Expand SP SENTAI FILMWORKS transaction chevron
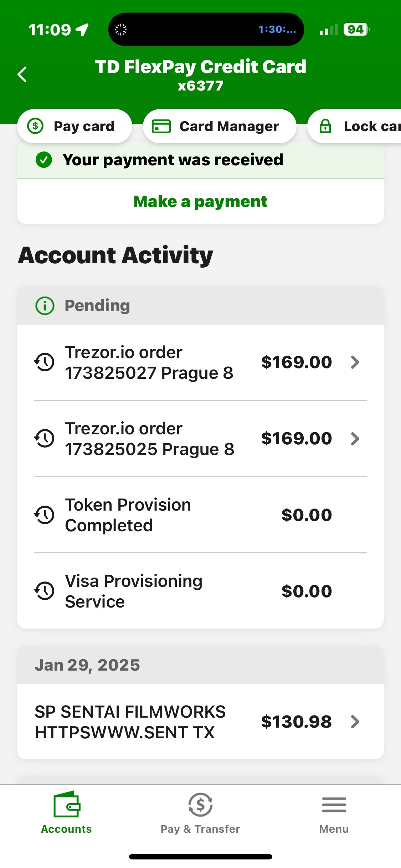Screen dimensions: 401x868 coord(355,722)
